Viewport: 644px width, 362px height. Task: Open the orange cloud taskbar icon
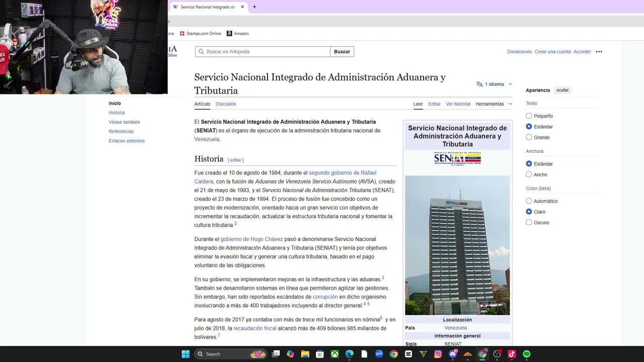[x=467, y=354]
